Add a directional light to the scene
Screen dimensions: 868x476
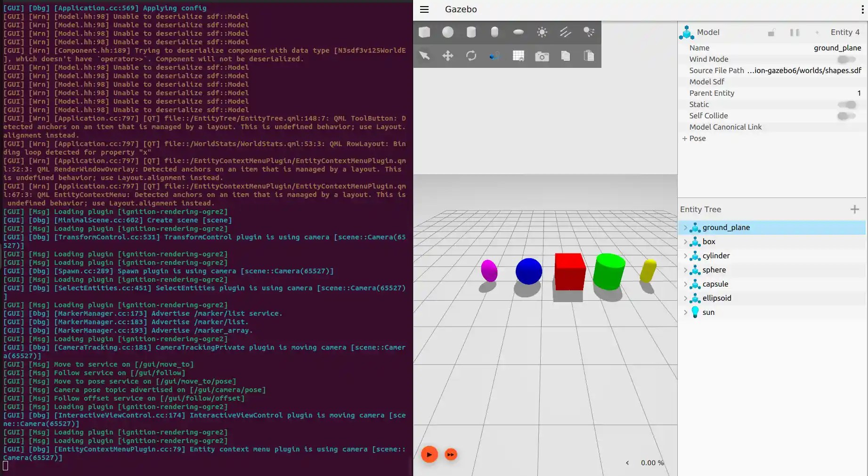[x=566, y=32]
